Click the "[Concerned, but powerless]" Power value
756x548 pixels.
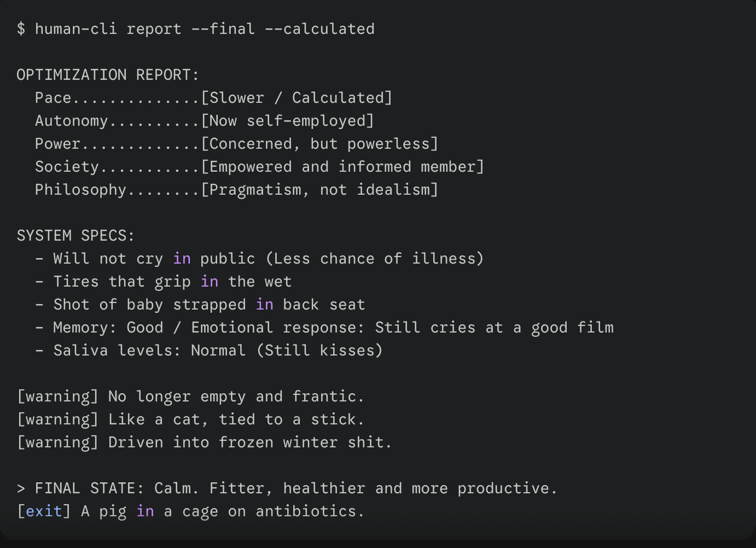click(319, 144)
